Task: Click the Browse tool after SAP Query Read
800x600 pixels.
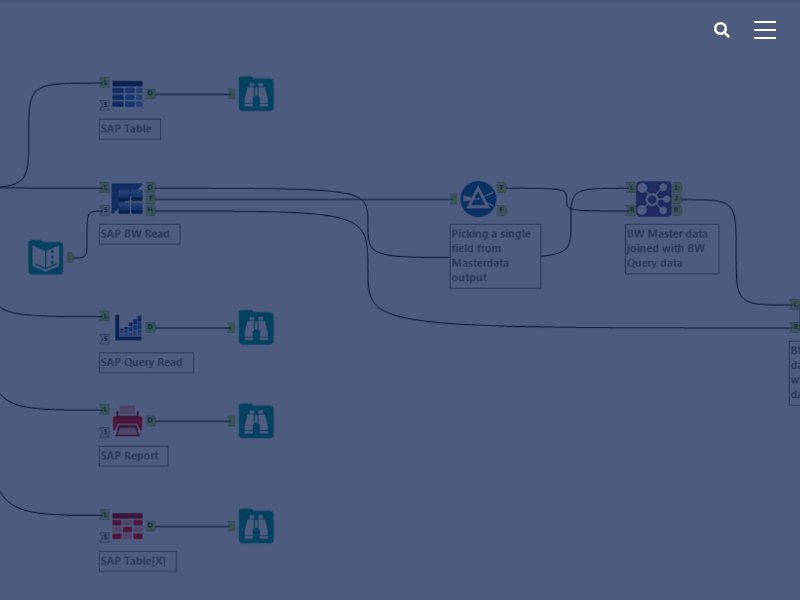Action: tap(256, 327)
